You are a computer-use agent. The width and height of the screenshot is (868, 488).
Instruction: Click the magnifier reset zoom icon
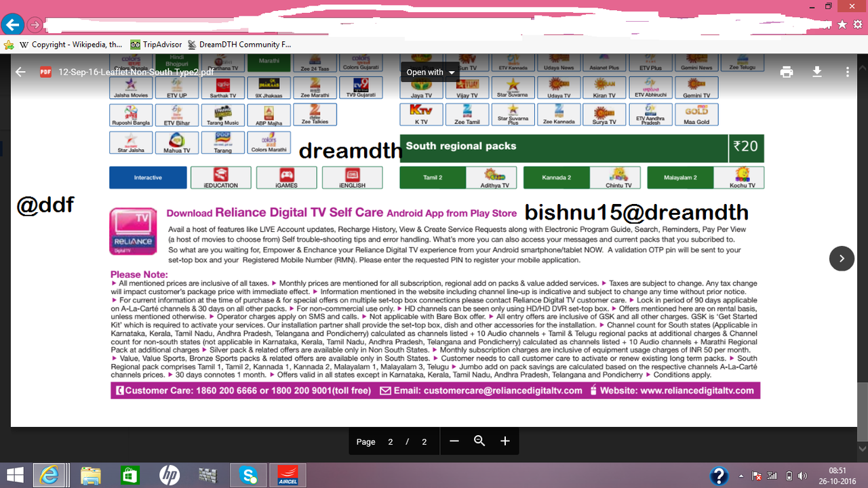point(479,441)
